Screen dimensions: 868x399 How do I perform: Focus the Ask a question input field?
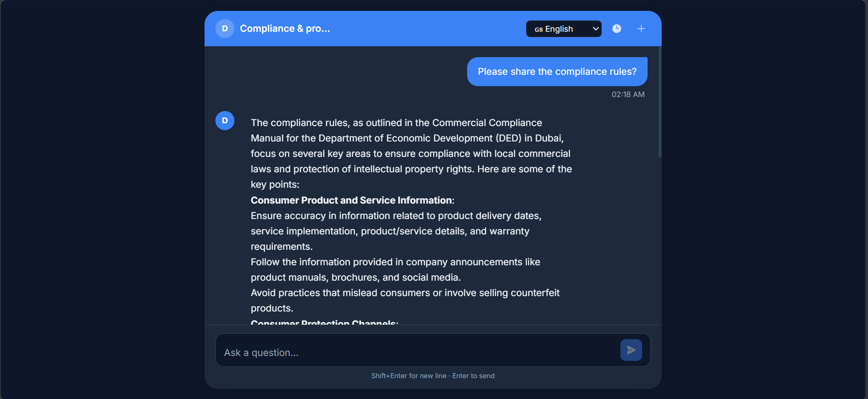tap(417, 352)
